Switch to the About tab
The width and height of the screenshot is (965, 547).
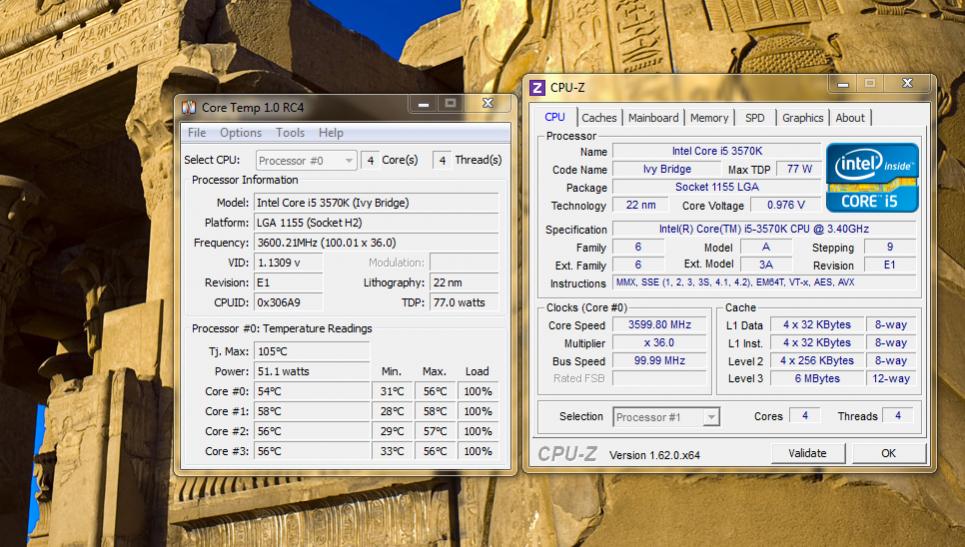[850, 118]
